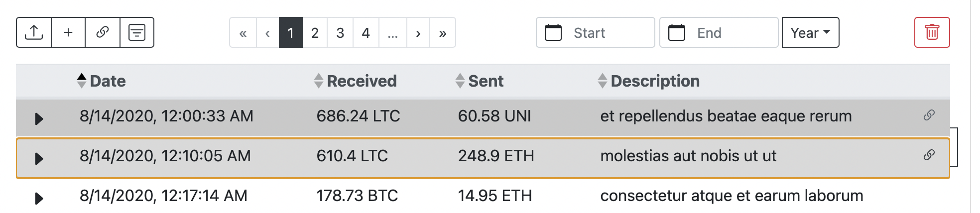Click the upload/export icon button

click(34, 33)
